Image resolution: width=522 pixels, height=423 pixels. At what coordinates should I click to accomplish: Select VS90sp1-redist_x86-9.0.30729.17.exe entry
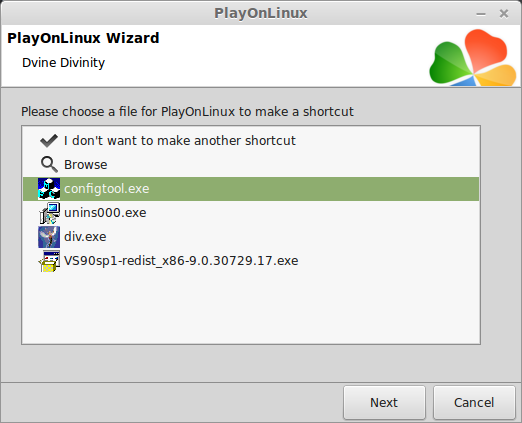tap(181, 261)
